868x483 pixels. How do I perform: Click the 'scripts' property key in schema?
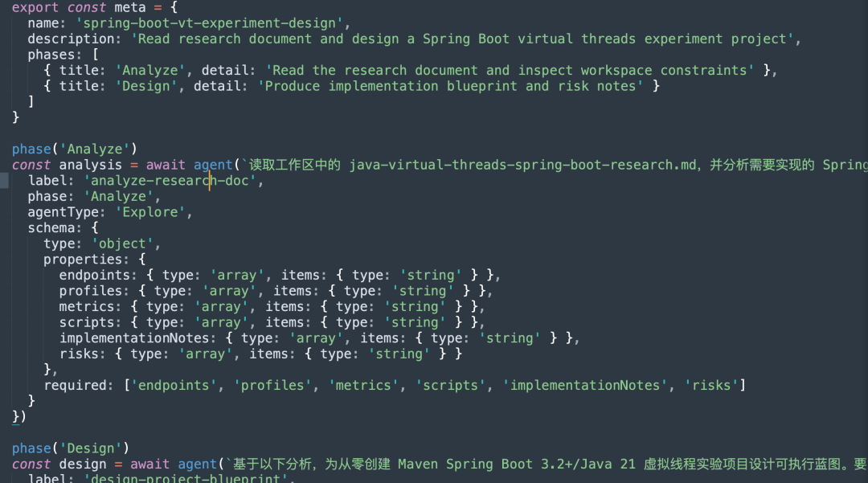coord(86,322)
